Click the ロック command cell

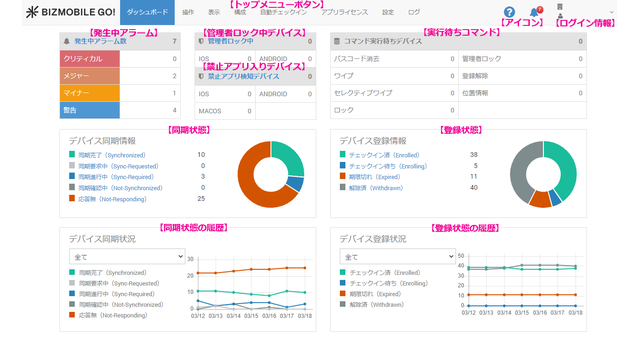click(x=394, y=110)
